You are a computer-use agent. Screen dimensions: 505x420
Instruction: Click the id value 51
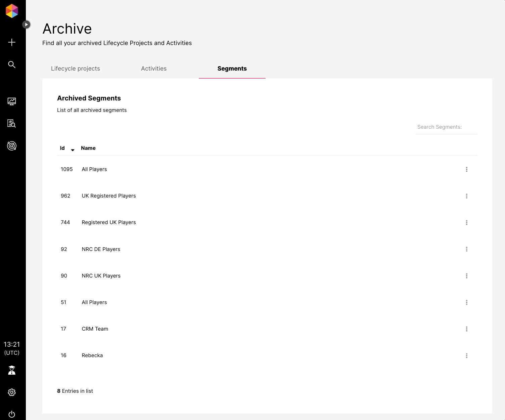click(63, 302)
